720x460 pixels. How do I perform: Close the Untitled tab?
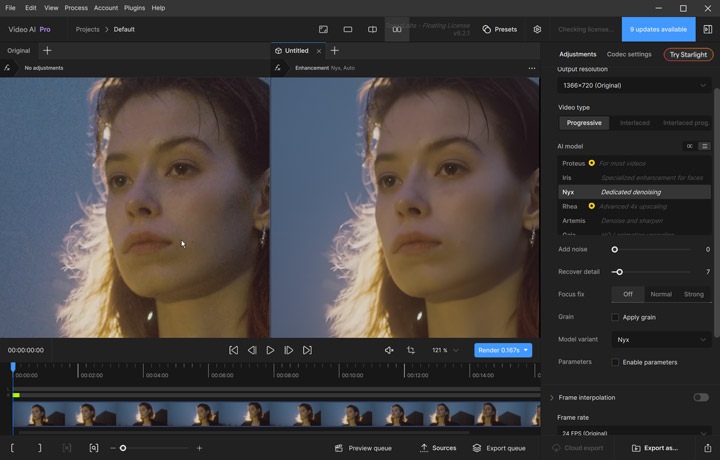pyautogui.click(x=319, y=51)
